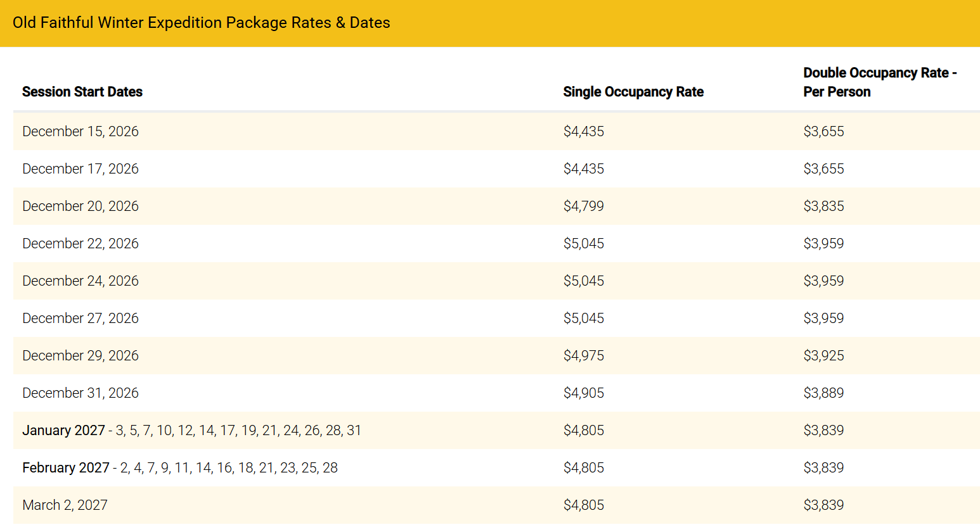Click the $4,799 single occupancy rate

point(583,206)
